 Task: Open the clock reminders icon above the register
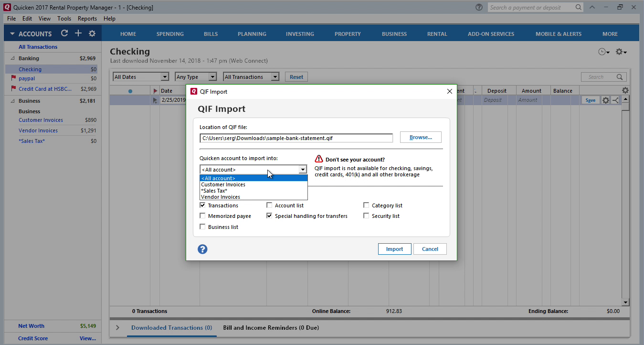click(x=603, y=52)
